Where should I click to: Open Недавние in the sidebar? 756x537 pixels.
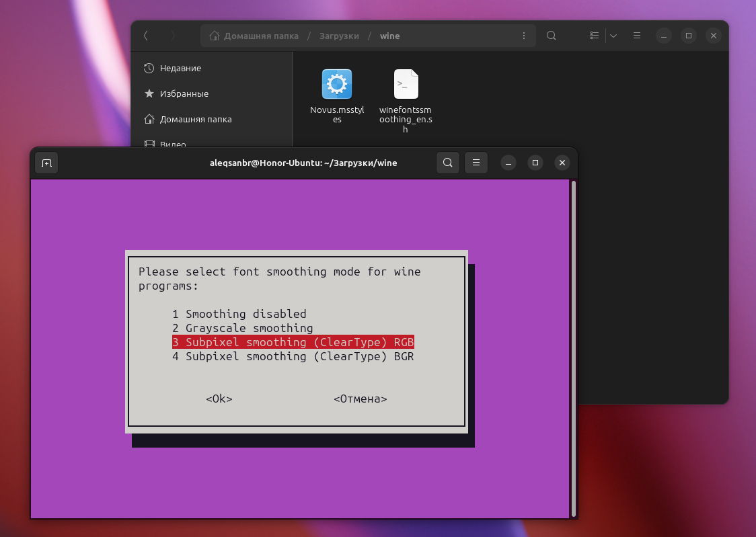pyautogui.click(x=180, y=68)
